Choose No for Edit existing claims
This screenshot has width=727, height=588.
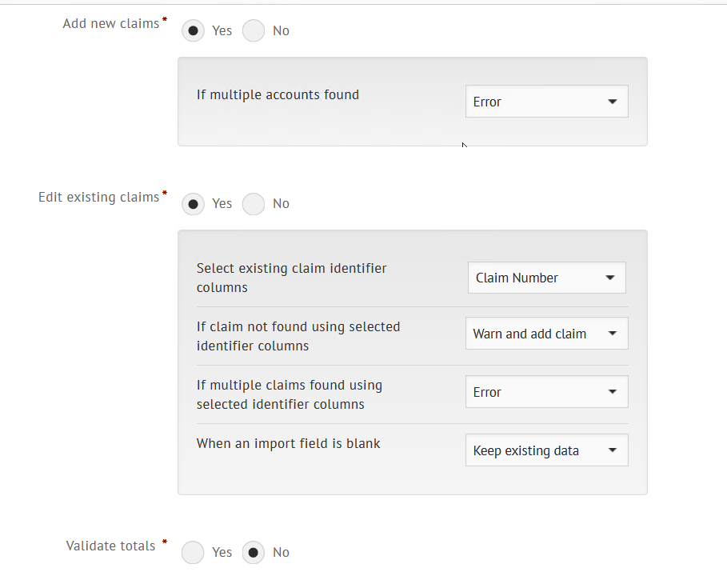coord(254,204)
